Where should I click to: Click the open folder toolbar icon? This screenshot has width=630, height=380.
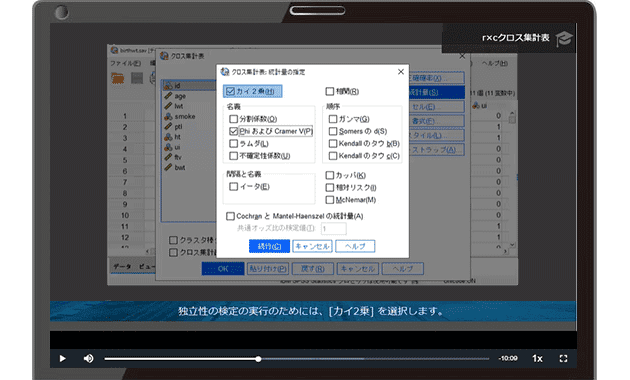pos(118,78)
